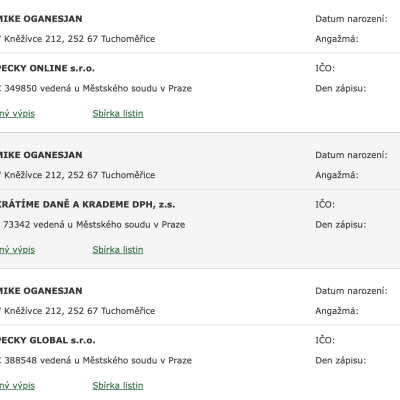Click MIKE OGANESJAN name above PECKY ONLINE

coord(41,19)
